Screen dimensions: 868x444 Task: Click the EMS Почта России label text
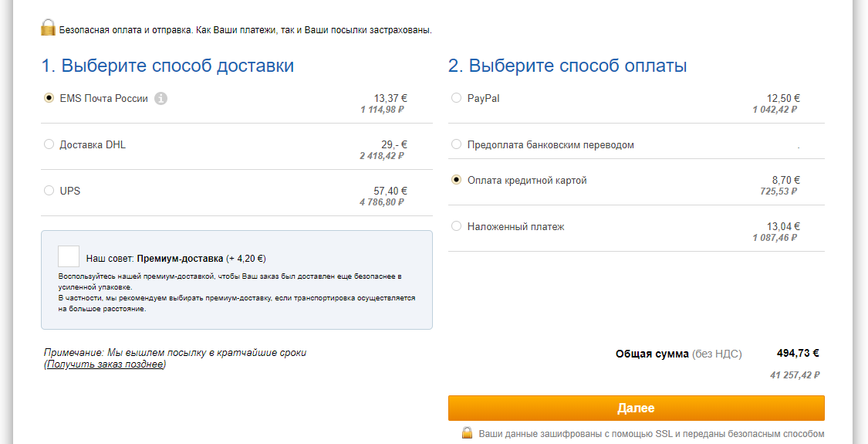pos(103,98)
